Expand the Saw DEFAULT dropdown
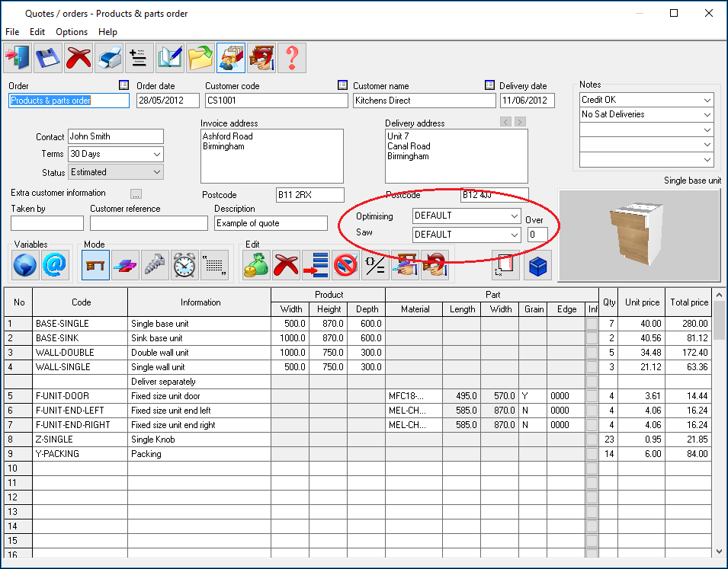Screen dimensions: 728x569 [x=514, y=235]
